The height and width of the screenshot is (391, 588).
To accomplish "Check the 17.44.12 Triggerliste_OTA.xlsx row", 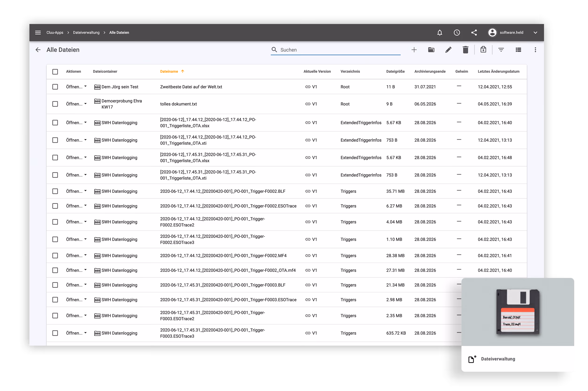I will [55, 123].
